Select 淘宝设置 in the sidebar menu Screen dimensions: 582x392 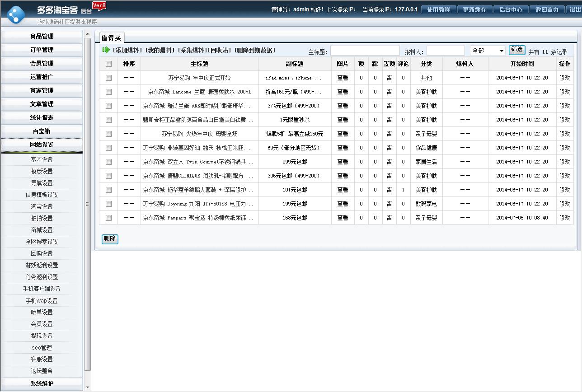(42, 206)
